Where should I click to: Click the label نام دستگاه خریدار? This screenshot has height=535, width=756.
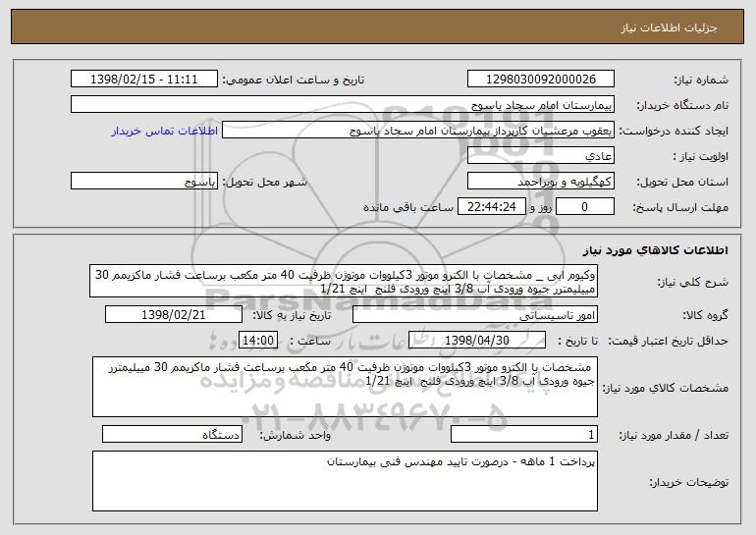pyautogui.click(x=682, y=105)
